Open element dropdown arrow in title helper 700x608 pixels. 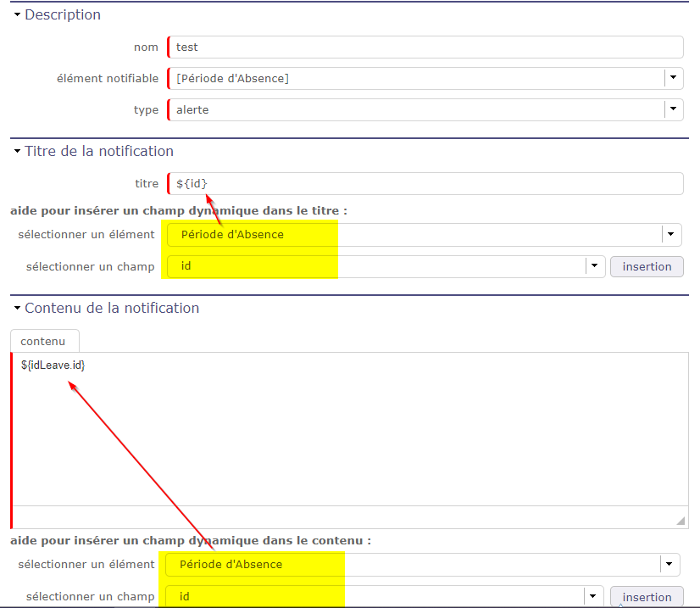671,235
